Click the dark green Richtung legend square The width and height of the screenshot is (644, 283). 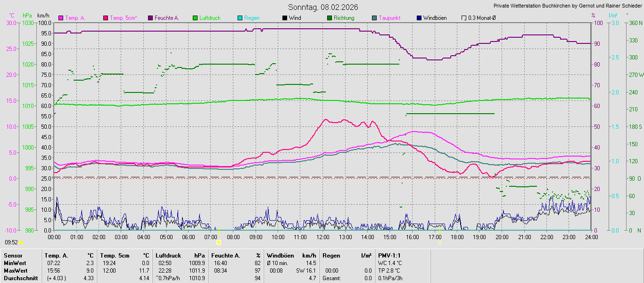(330, 18)
